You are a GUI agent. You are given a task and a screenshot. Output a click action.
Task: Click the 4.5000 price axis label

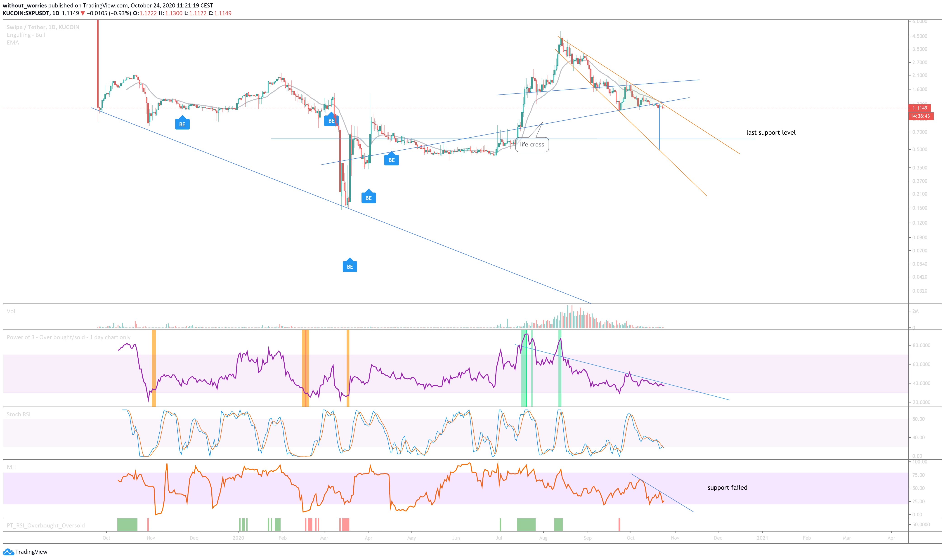click(920, 36)
